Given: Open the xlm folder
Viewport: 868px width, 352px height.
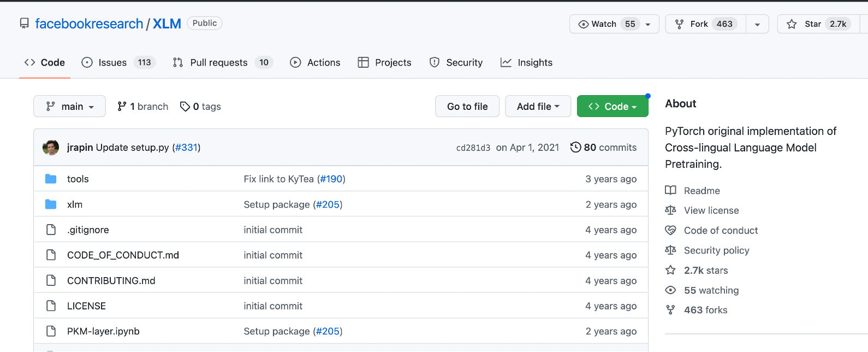Looking at the screenshot, I should click(75, 204).
